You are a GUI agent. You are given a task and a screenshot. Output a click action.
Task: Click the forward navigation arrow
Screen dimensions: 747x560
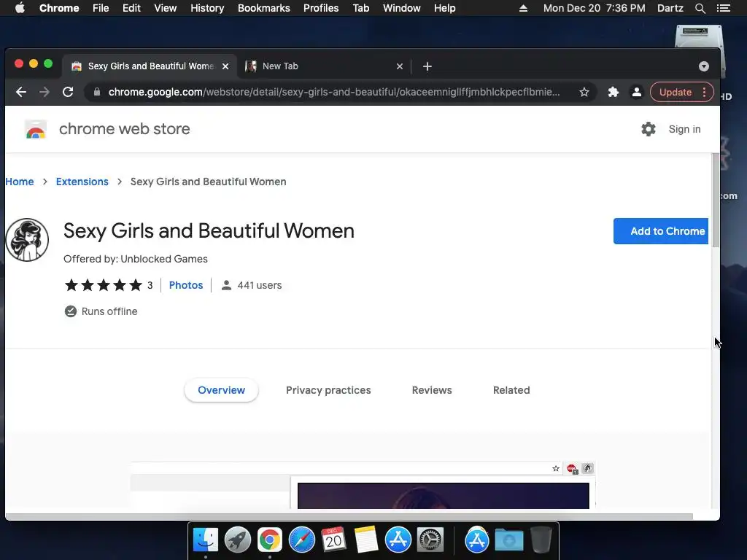point(44,92)
